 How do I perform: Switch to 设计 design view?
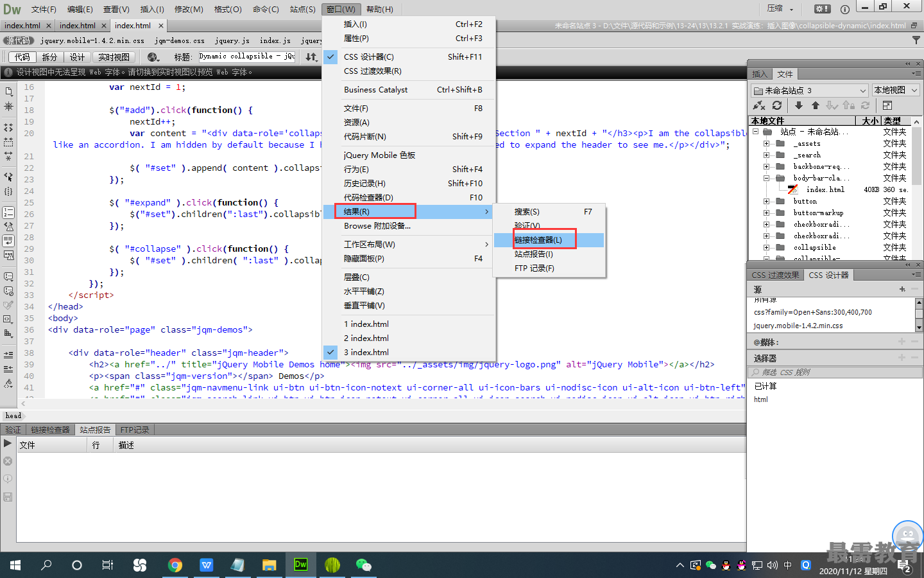click(77, 57)
